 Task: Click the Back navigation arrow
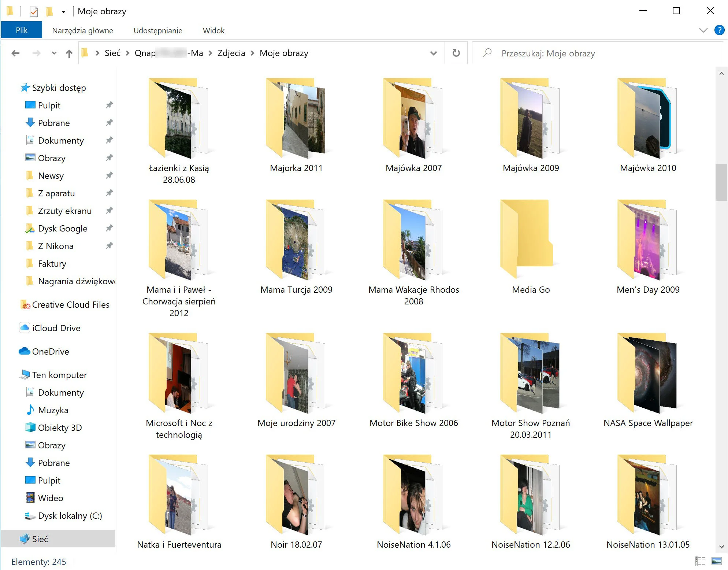coord(15,53)
